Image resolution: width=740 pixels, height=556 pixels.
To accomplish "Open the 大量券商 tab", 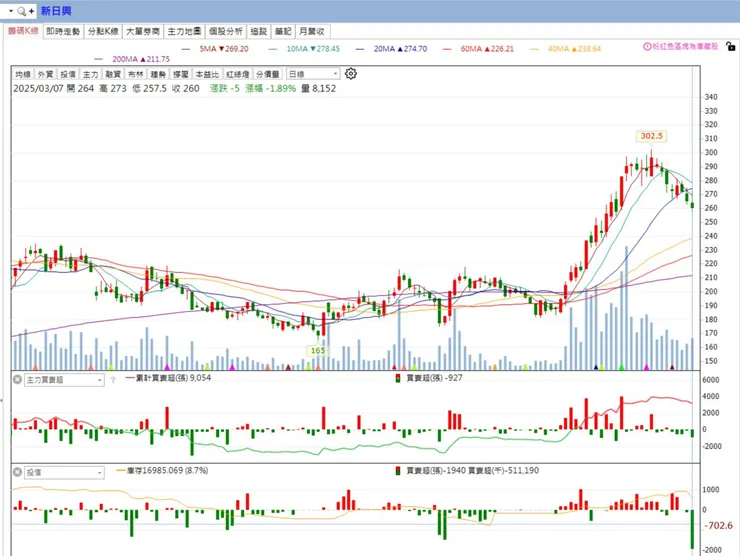I will pos(143,32).
